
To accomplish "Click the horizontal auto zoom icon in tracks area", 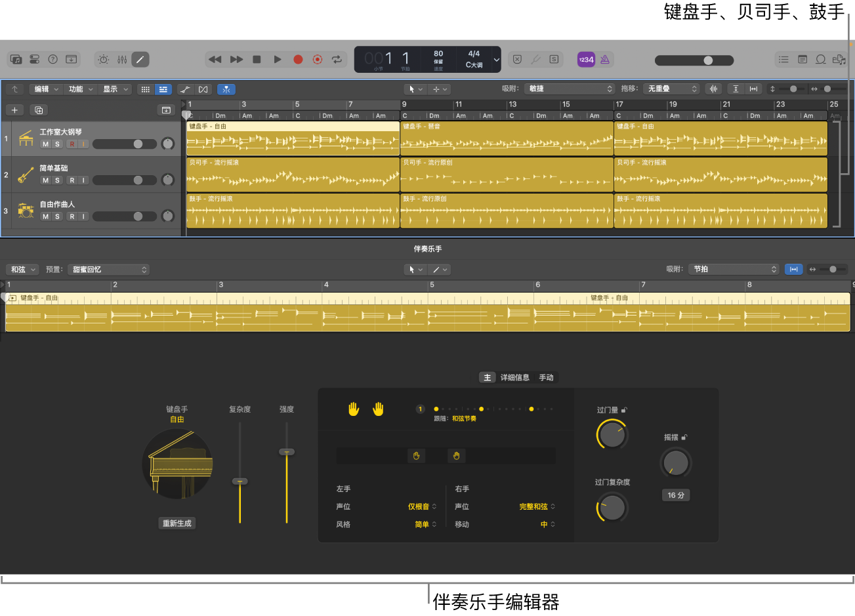I will [753, 89].
